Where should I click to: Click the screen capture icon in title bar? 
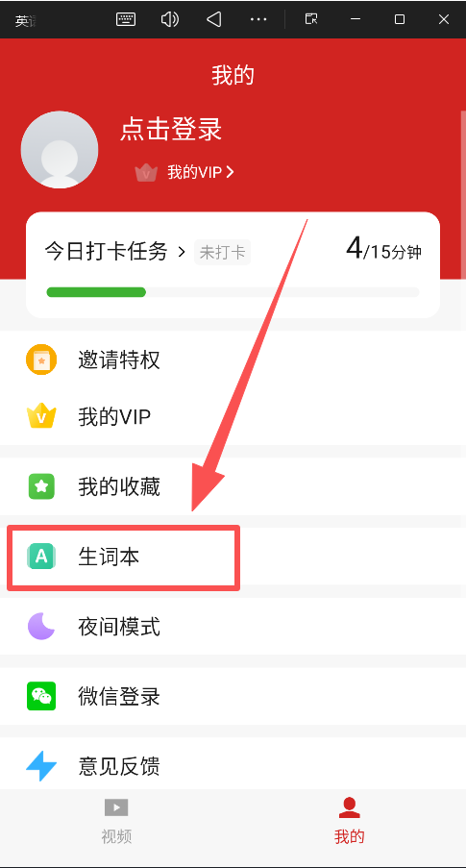[x=311, y=19]
